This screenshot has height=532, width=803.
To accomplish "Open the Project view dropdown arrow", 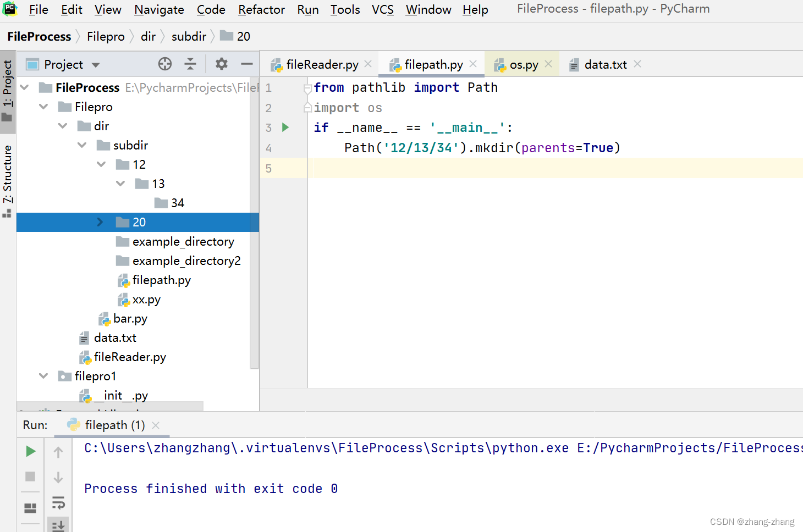I will 96,65.
